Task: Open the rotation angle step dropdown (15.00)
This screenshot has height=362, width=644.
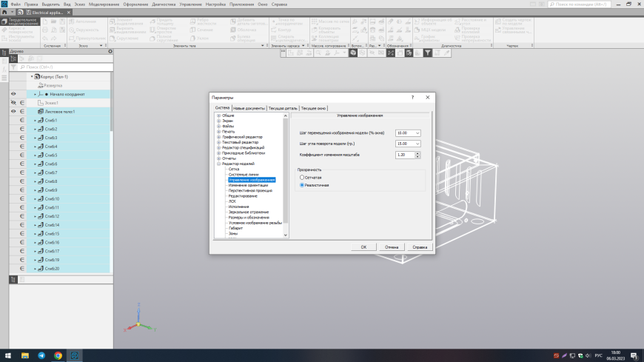Action: point(417,144)
